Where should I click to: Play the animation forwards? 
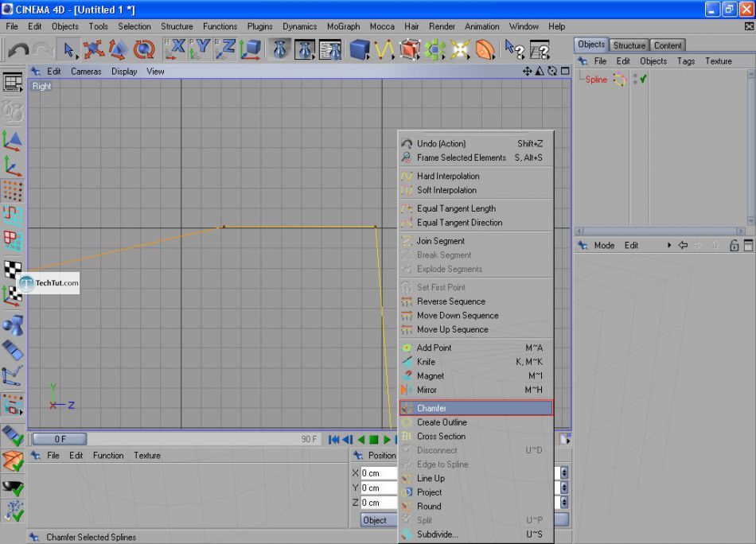point(387,440)
